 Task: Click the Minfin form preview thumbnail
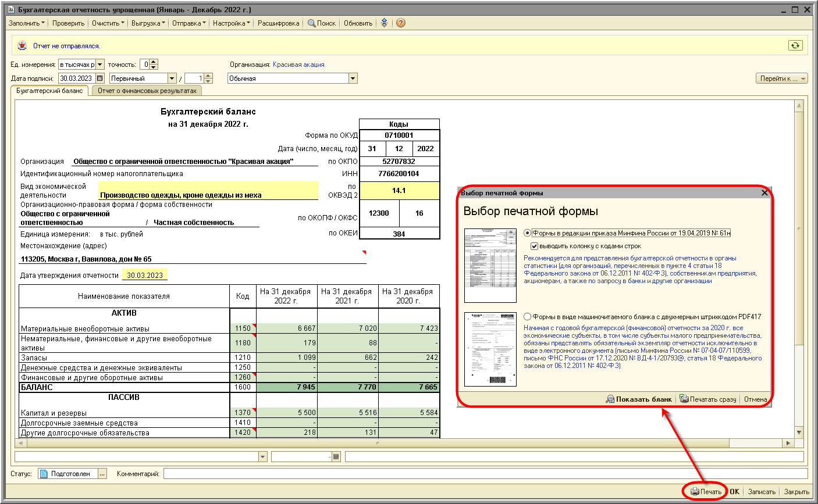coord(490,265)
